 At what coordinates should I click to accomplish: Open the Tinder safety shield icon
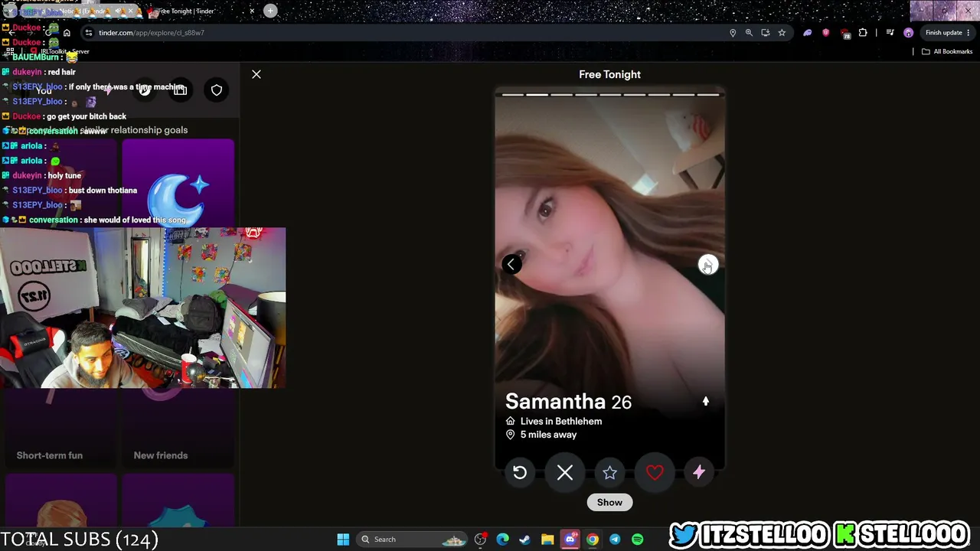217,90
